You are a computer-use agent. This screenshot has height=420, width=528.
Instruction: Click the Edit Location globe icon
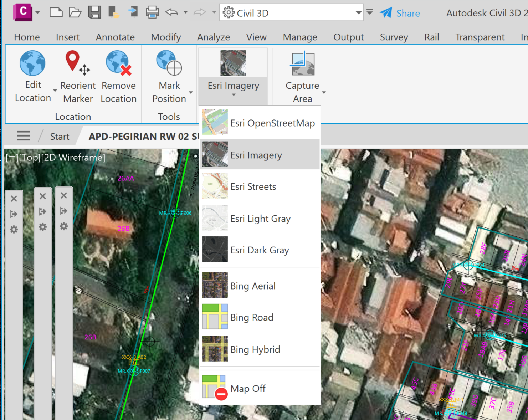32,63
